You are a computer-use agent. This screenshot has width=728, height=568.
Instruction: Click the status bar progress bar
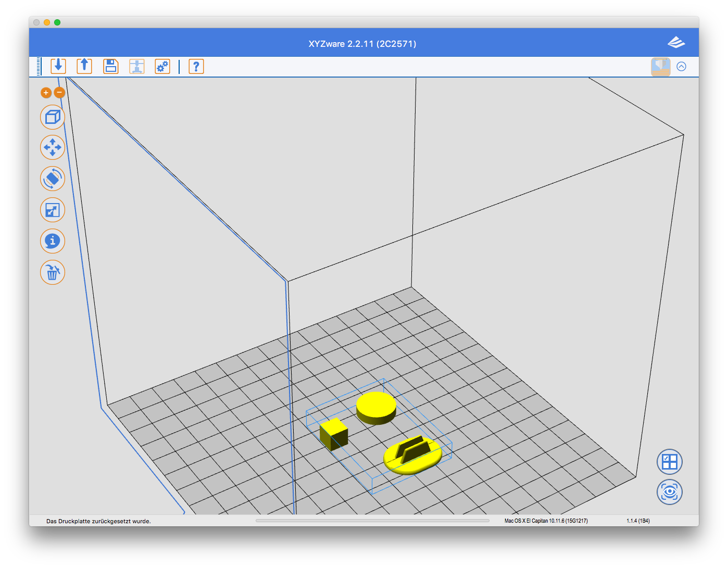pos(372,521)
